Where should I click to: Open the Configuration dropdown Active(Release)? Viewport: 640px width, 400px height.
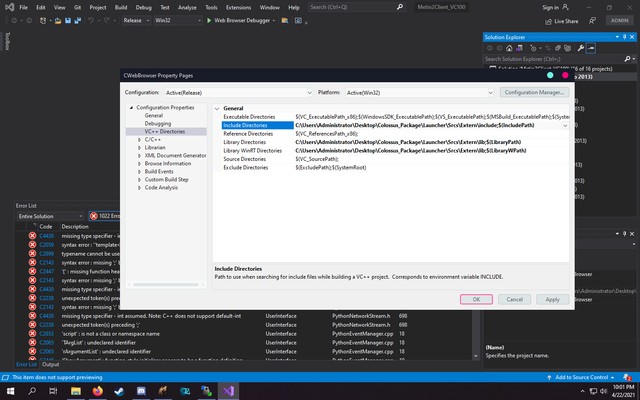[239, 93]
